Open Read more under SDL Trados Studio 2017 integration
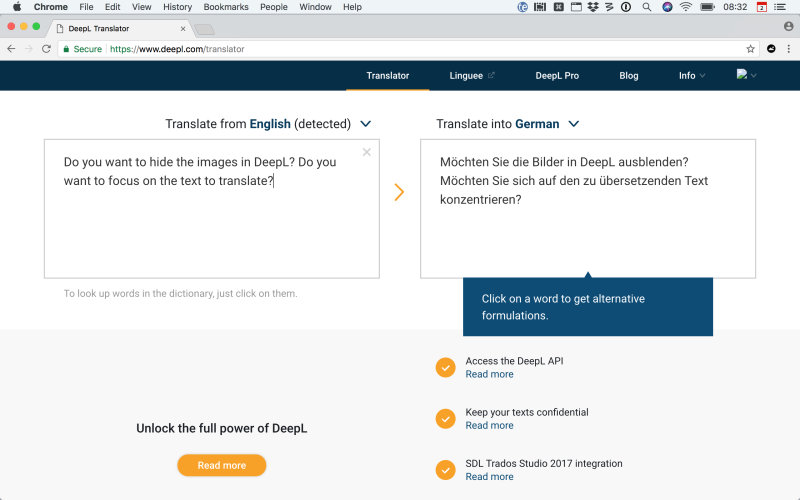The width and height of the screenshot is (800, 500). pyautogui.click(x=489, y=477)
